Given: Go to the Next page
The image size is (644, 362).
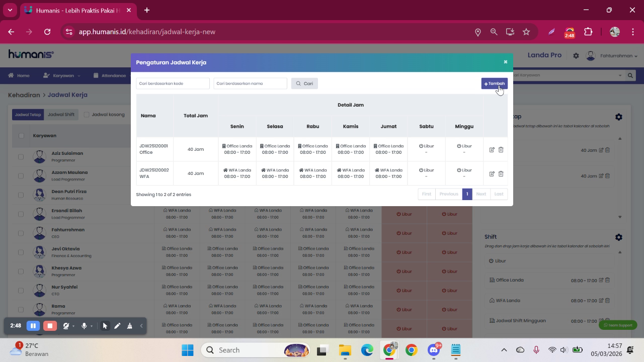Looking at the screenshot, I should 481,194.
